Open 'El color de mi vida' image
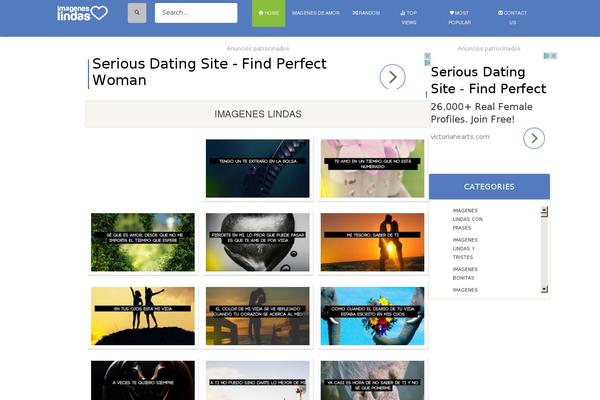The width and height of the screenshot is (600, 400). coord(258,316)
